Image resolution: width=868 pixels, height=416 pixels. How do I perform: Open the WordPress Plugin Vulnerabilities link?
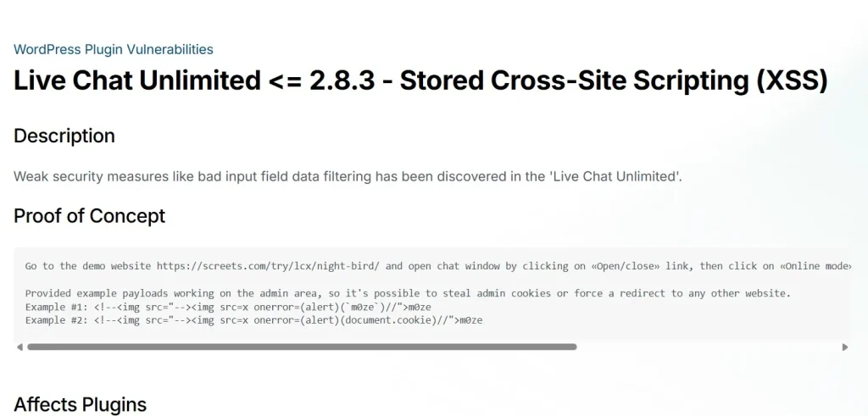click(114, 49)
